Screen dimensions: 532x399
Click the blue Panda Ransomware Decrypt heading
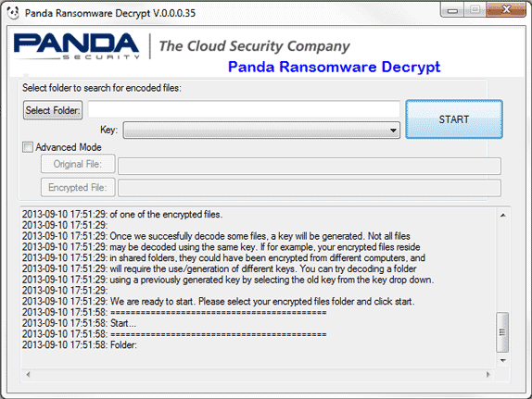[x=335, y=67]
